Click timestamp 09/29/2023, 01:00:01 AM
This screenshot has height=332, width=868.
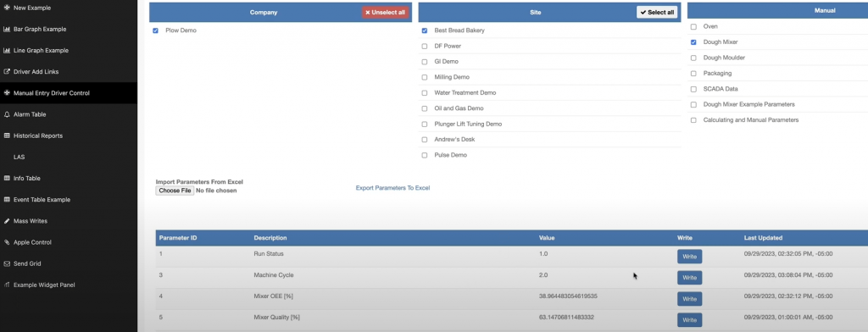coord(787,317)
